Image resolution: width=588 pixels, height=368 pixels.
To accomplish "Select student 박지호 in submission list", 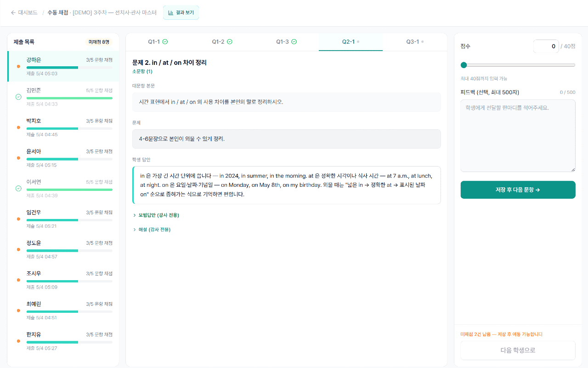I will click(x=63, y=127).
